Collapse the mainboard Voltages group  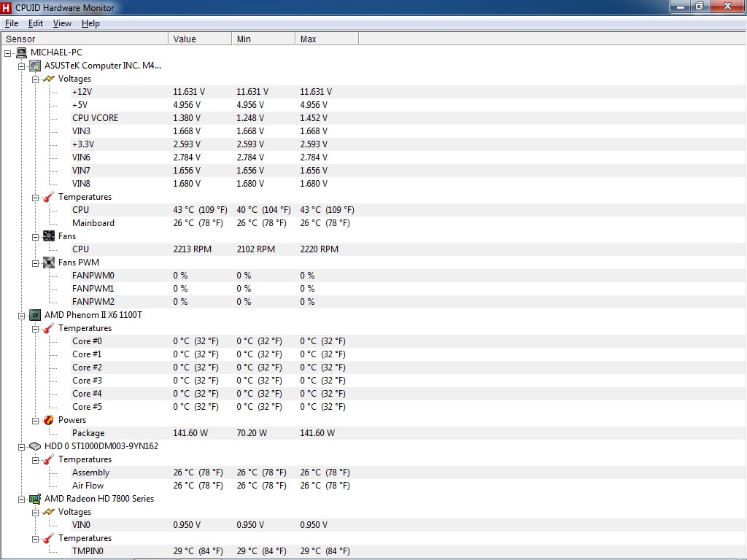click(x=35, y=79)
